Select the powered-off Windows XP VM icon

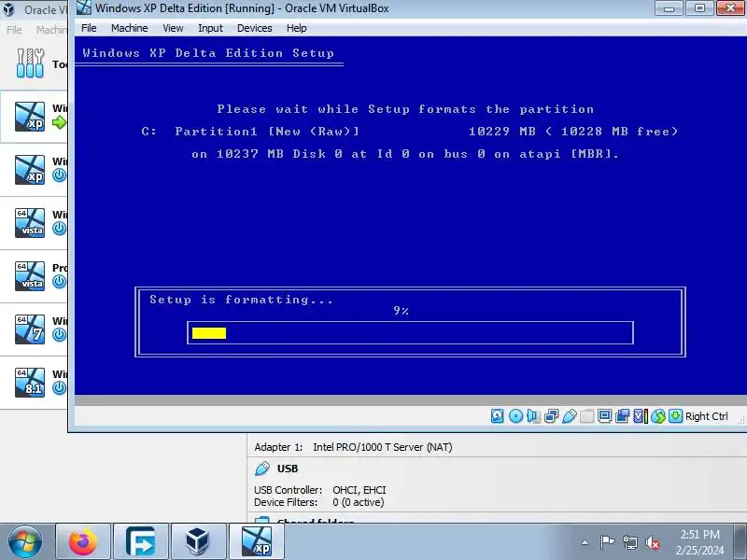[30, 170]
